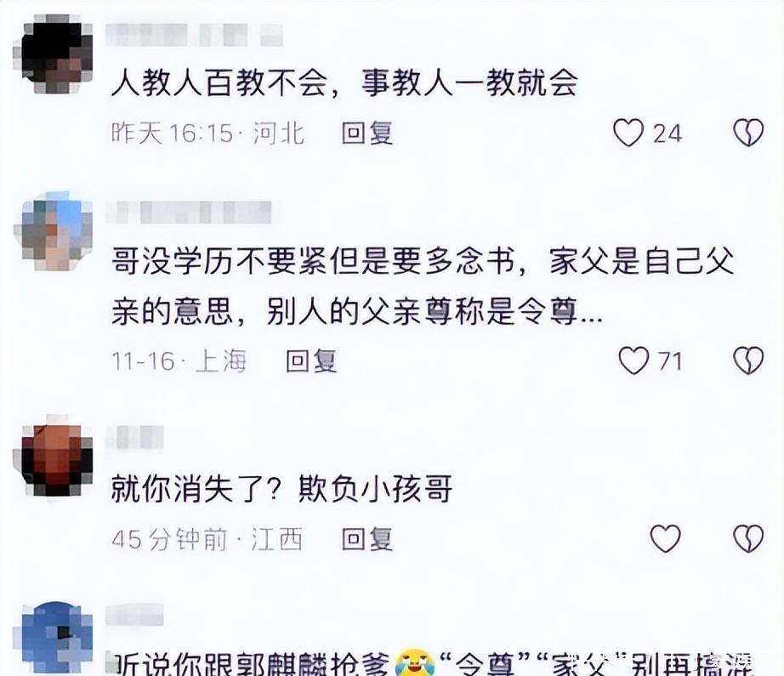Dislike the Hebei comment via broken heart
Image resolution: width=784 pixels, height=676 pixels.
point(748,133)
